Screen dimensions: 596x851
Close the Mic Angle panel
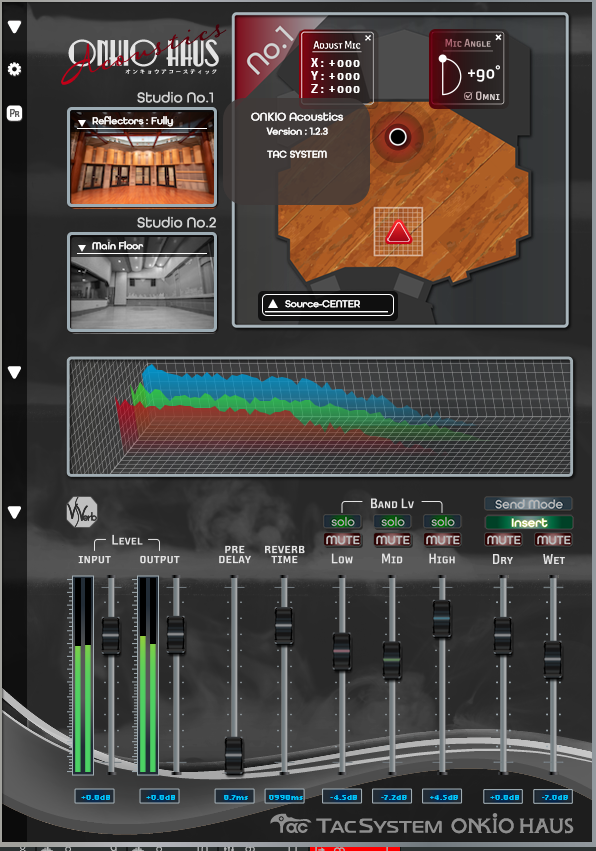point(498,37)
